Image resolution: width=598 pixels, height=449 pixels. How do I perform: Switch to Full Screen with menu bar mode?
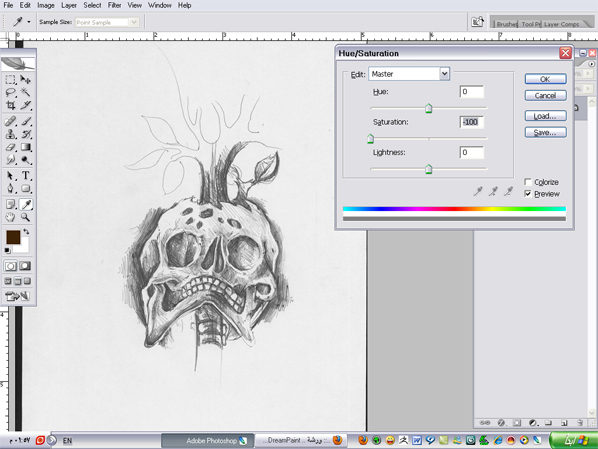[18, 281]
